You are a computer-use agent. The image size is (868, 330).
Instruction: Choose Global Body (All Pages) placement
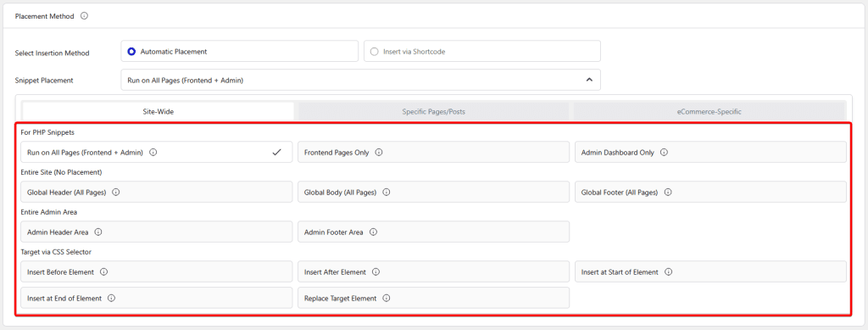pyautogui.click(x=433, y=192)
